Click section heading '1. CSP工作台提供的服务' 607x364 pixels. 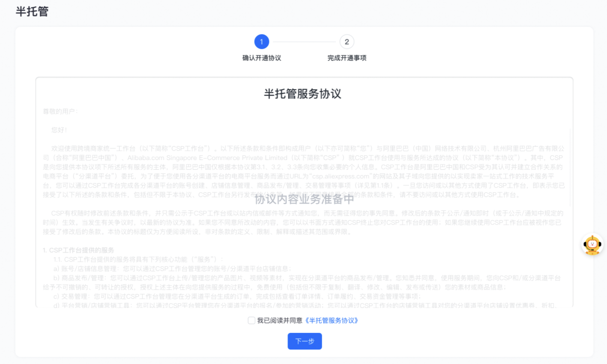(78, 250)
